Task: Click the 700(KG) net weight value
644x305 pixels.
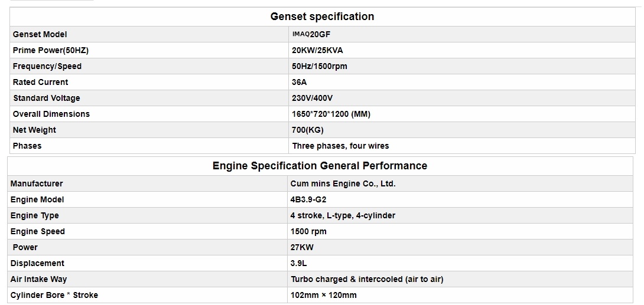Action: (308, 130)
